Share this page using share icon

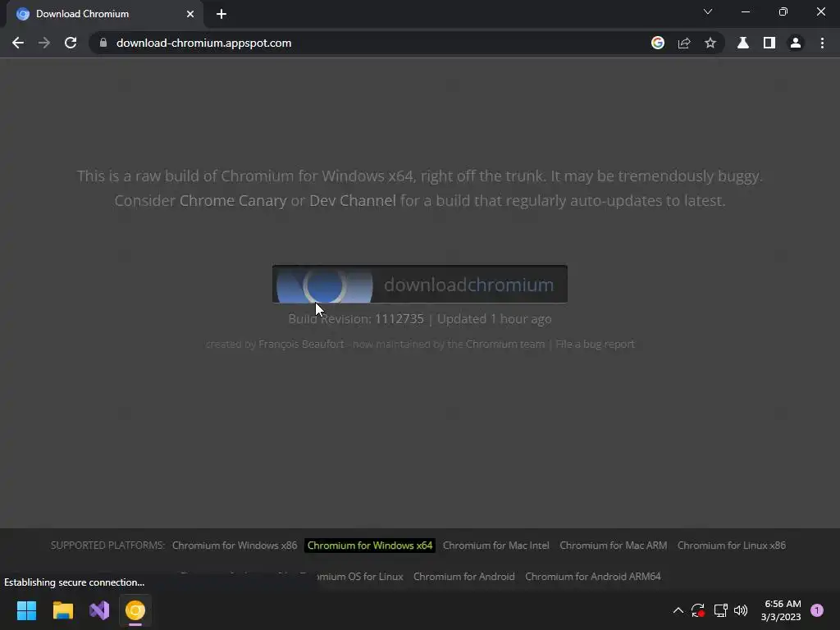point(684,43)
